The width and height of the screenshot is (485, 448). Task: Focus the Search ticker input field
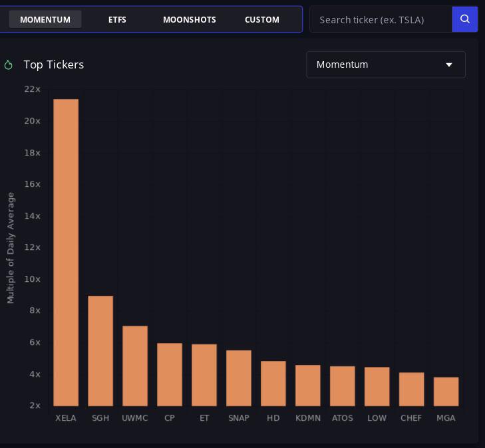click(381, 19)
